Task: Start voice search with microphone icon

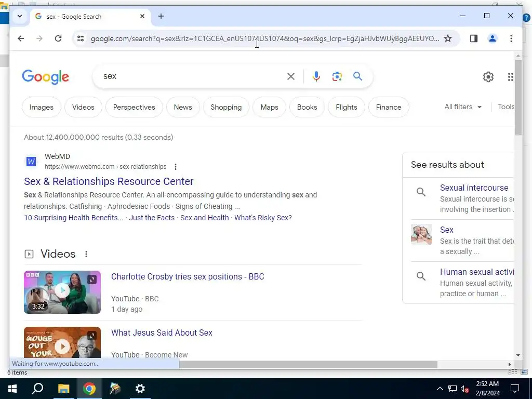Action: (316, 76)
